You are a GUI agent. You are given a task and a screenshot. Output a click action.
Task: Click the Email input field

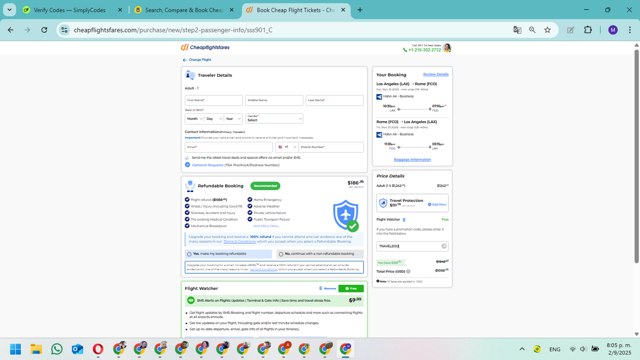(x=229, y=147)
